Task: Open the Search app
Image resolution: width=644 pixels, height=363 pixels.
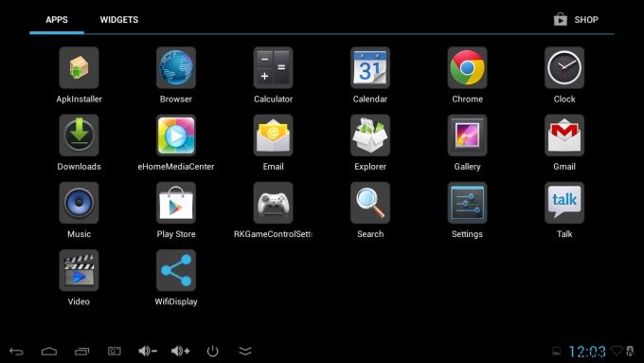Action: [370, 203]
